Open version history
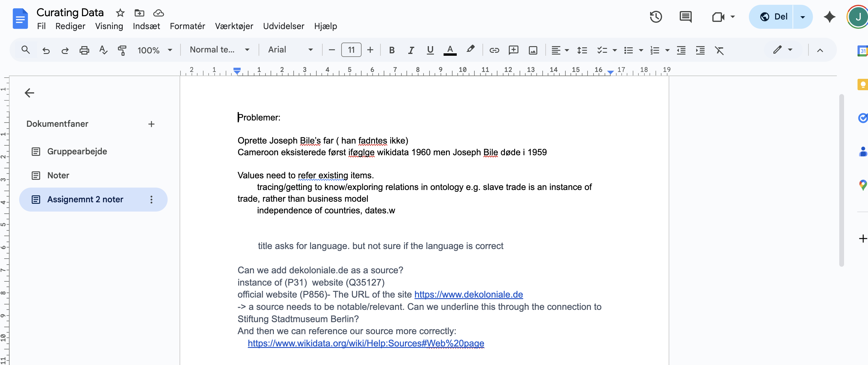 point(656,16)
